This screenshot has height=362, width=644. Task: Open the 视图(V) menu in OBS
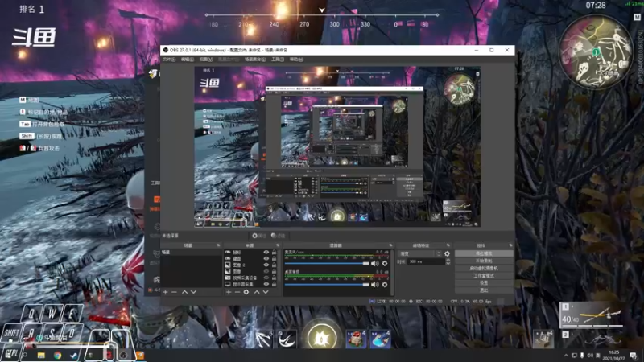(x=206, y=60)
